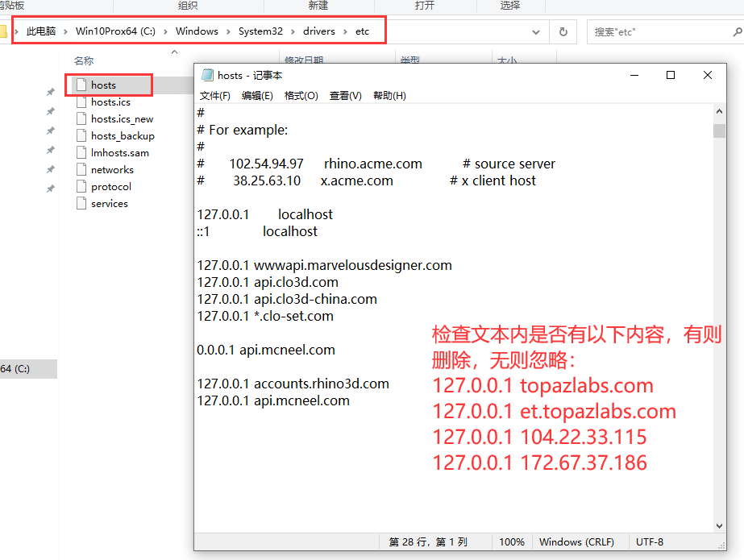The height and width of the screenshot is (560, 744).
Task: Select the lmhosts.sam file name
Action: [120, 152]
